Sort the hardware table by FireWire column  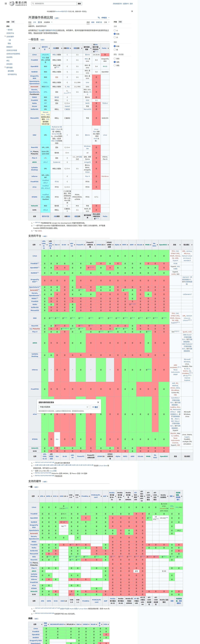click(x=86, y=496)
